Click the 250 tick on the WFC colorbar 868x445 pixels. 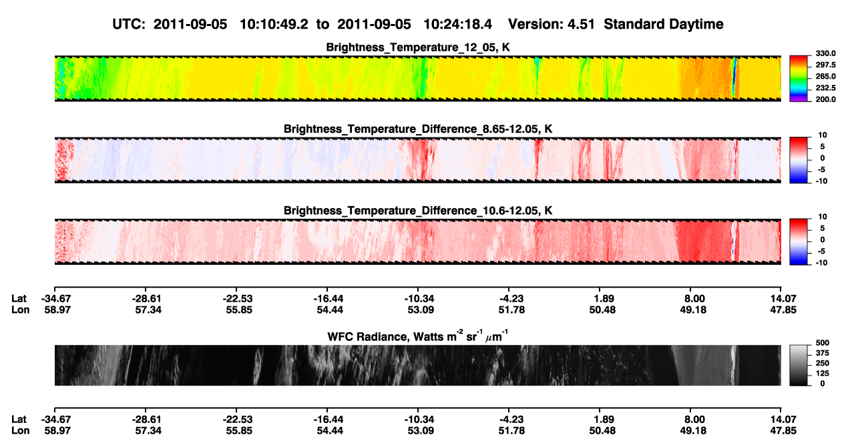(822, 363)
